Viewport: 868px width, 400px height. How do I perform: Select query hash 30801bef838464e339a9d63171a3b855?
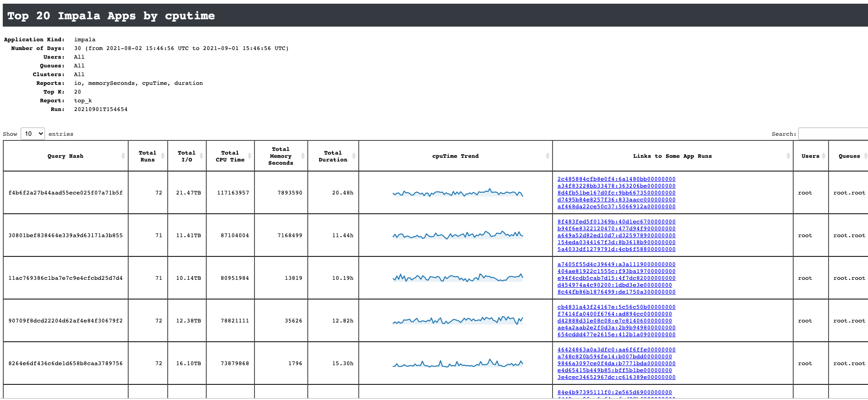66,235
